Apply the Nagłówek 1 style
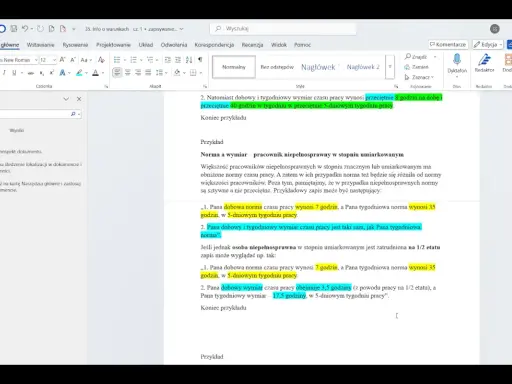This screenshot has width=512, height=384. (319, 67)
